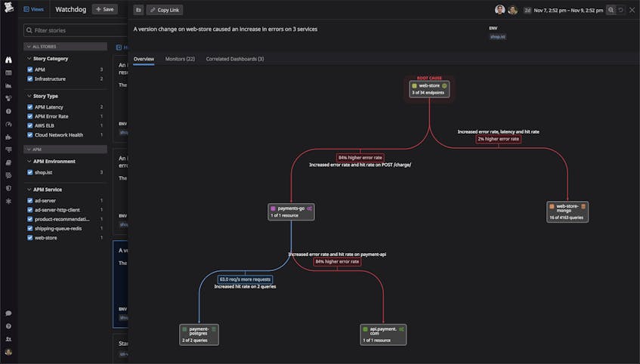
Task: Open the Correlated Dashboards (3) tab
Action: click(x=235, y=59)
